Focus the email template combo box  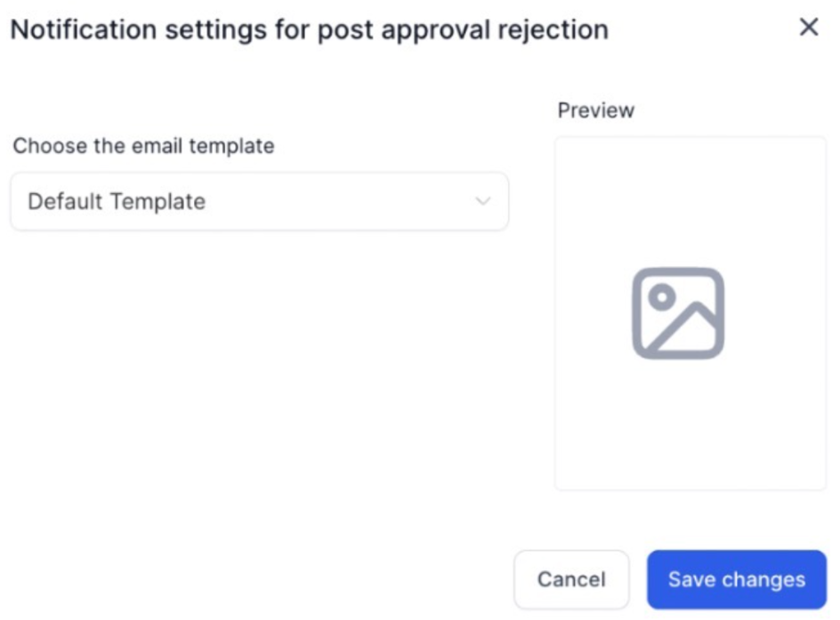click(x=259, y=202)
